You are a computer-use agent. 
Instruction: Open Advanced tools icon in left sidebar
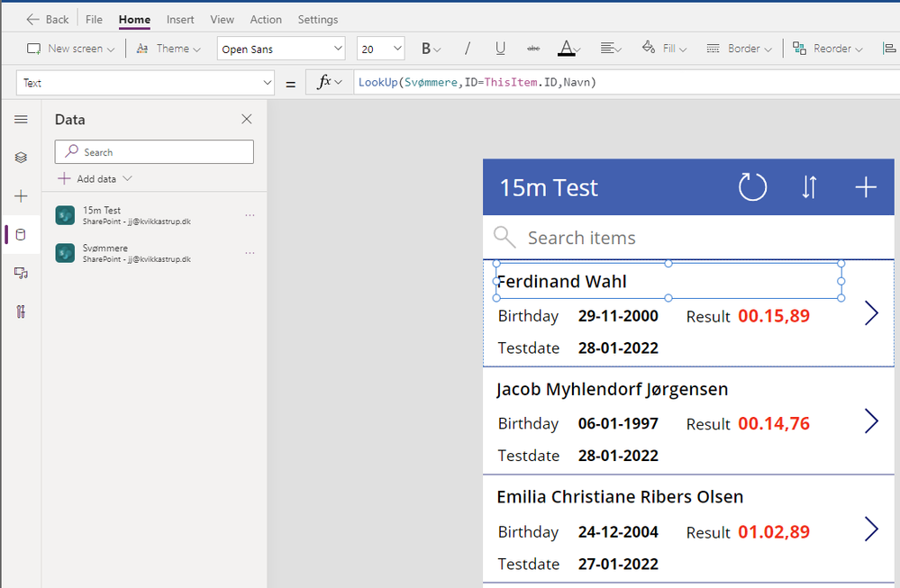[x=21, y=312]
